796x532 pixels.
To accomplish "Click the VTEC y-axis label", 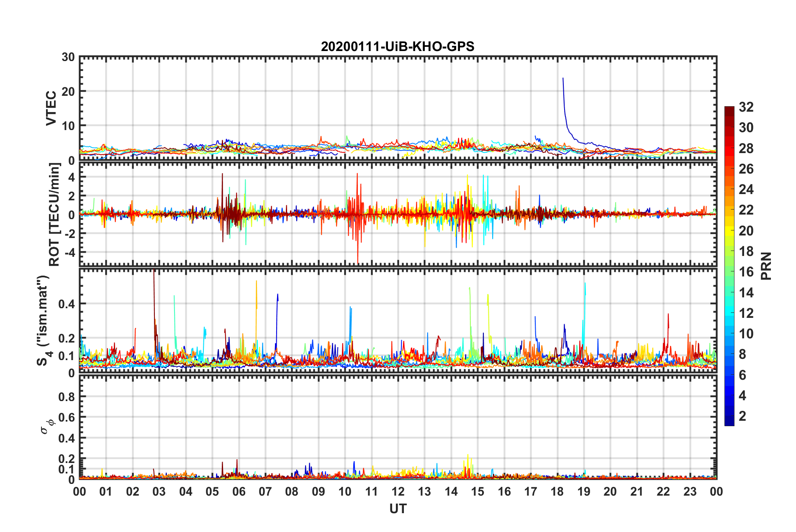I will (51, 108).
